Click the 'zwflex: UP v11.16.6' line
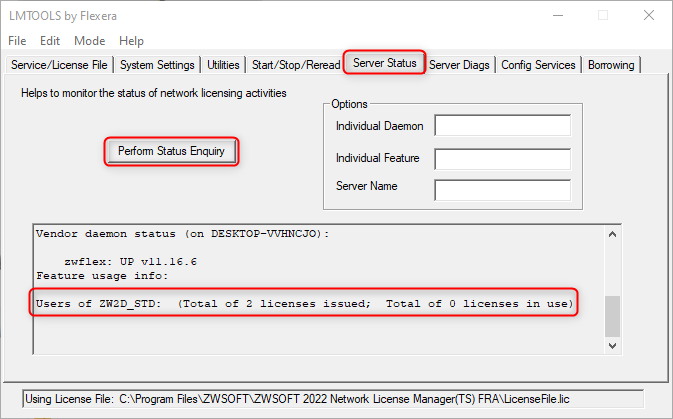Viewport: 673px width, 419px height. pyautogui.click(x=130, y=261)
